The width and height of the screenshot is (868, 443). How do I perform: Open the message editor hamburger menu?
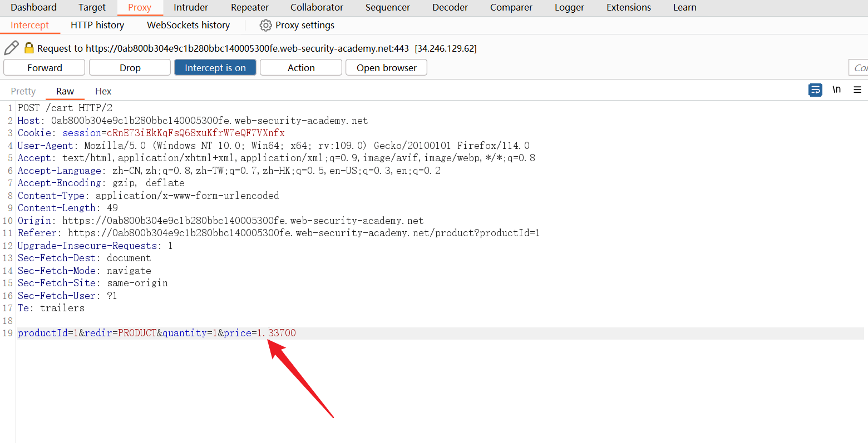coord(857,90)
